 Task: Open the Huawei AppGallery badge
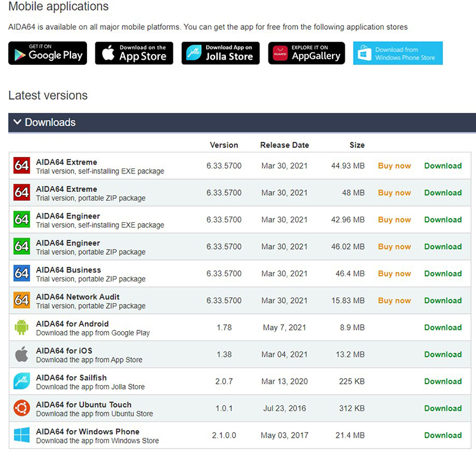pos(307,53)
